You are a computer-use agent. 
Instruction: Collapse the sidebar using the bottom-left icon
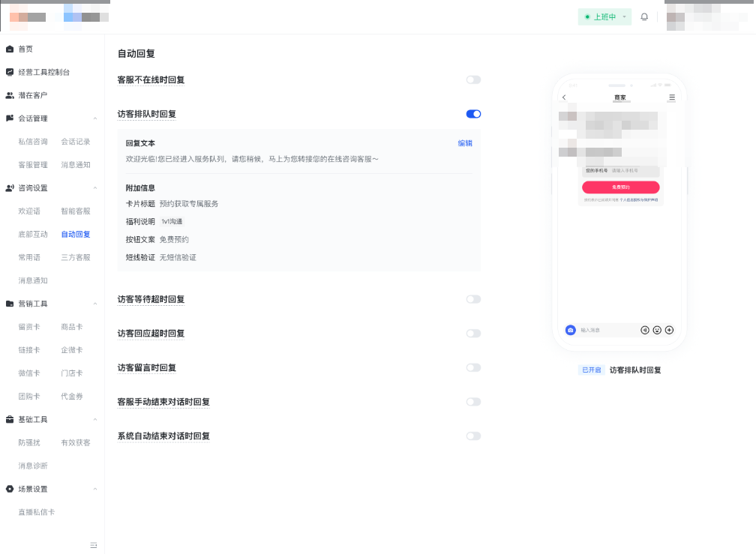[x=94, y=545]
